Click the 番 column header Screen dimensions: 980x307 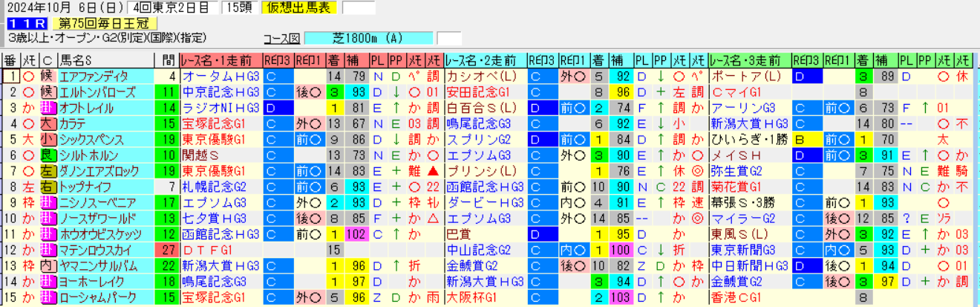tap(10, 61)
